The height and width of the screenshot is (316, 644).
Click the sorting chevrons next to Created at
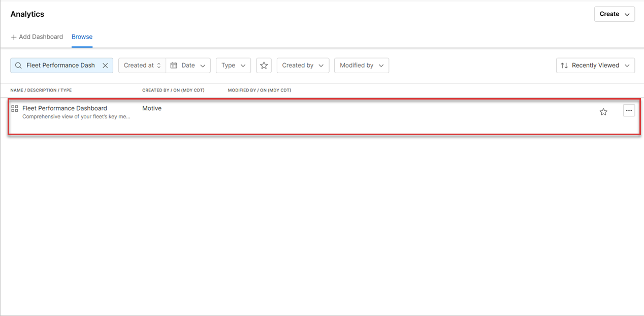tap(159, 65)
